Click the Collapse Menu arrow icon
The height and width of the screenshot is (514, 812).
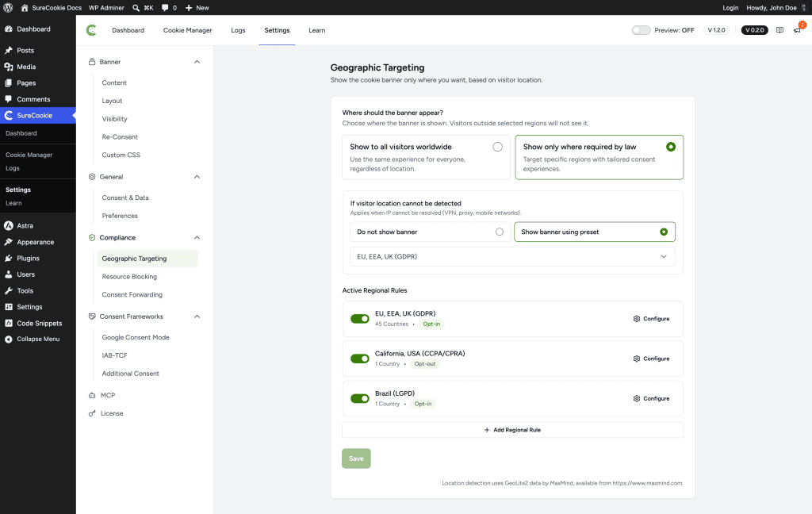[x=8, y=339]
